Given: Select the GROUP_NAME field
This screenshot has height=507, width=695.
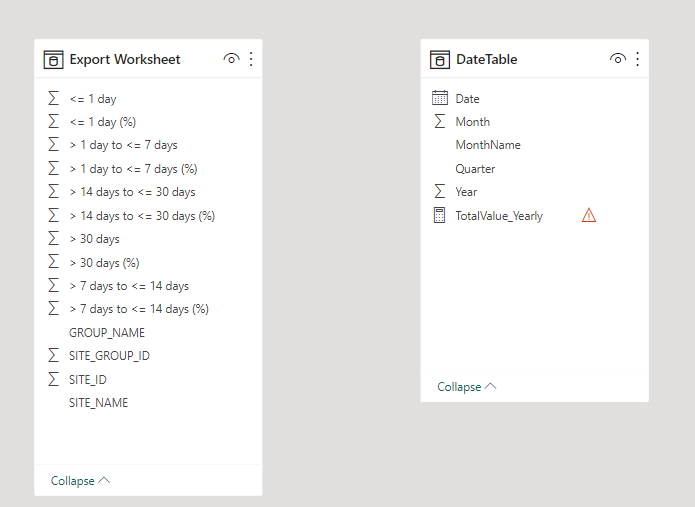Looking at the screenshot, I should (107, 333).
